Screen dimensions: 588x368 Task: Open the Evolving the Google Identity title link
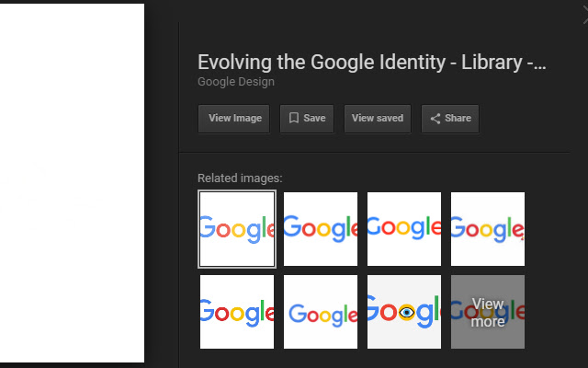tap(372, 63)
